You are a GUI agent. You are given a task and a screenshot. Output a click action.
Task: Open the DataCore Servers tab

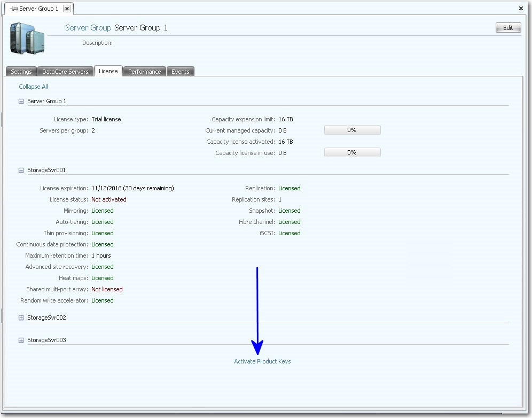coord(65,72)
